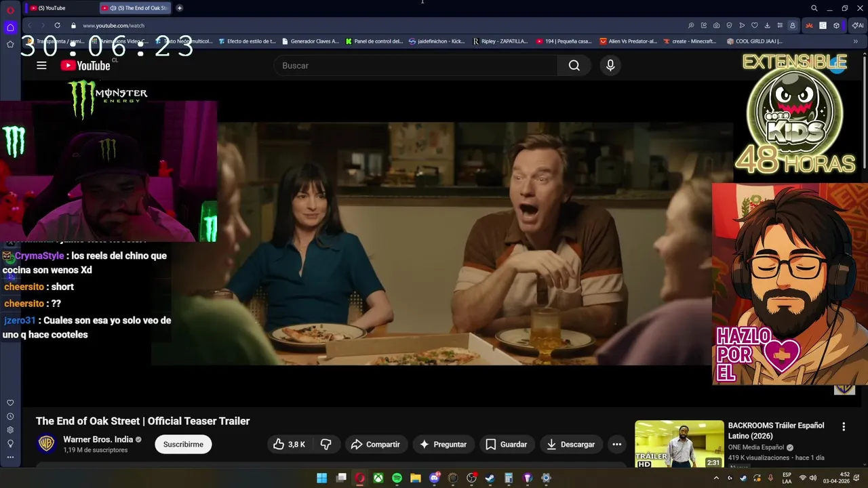Open Ripley - ZAPATILLA... bookmark
The width and height of the screenshot is (868, 488).
500,41
